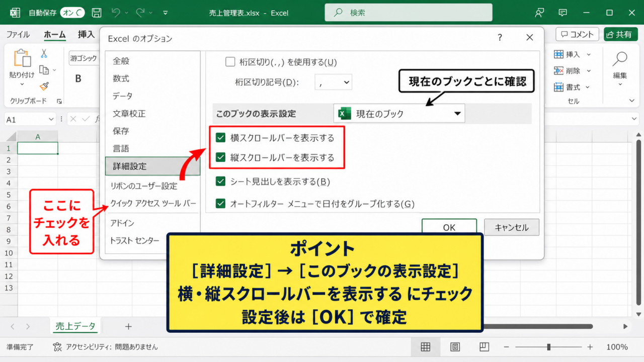Toggle 縦スクロールバーを表示する checkbox

click(x=220, y=157)
